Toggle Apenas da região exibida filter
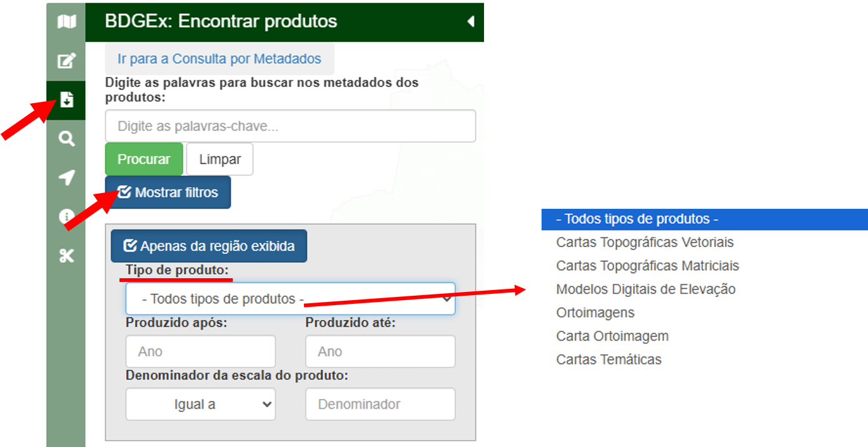This screenshot has height=447, width=868. [x=209, y=246]
